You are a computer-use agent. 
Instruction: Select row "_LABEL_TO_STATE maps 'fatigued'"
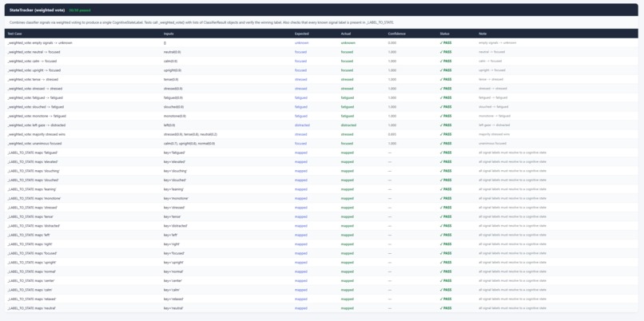(x=321, y=153)
